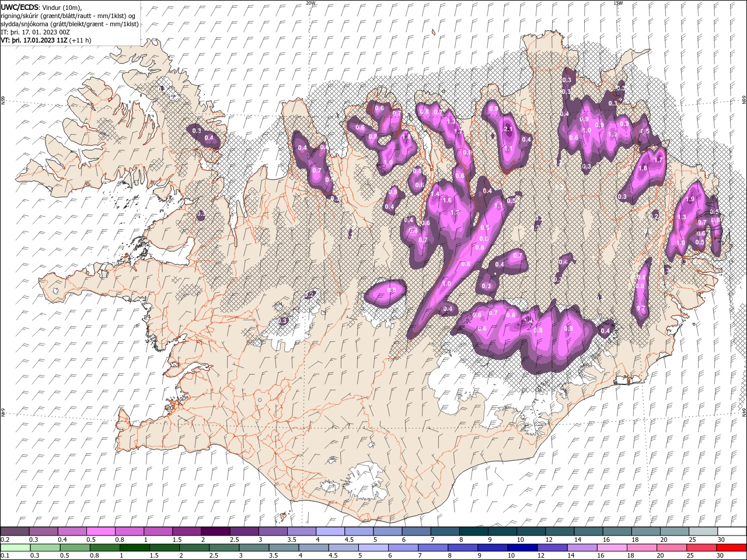Click the '12' label under the upper legend
This screenshot has width=747, height=560.
[x=549, y=540]
